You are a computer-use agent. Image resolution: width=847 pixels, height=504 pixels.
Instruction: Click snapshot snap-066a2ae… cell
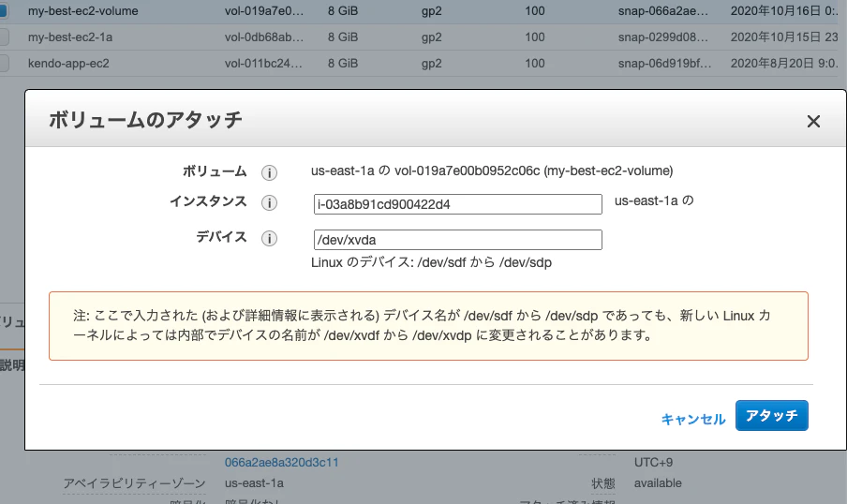click(663, 11)
